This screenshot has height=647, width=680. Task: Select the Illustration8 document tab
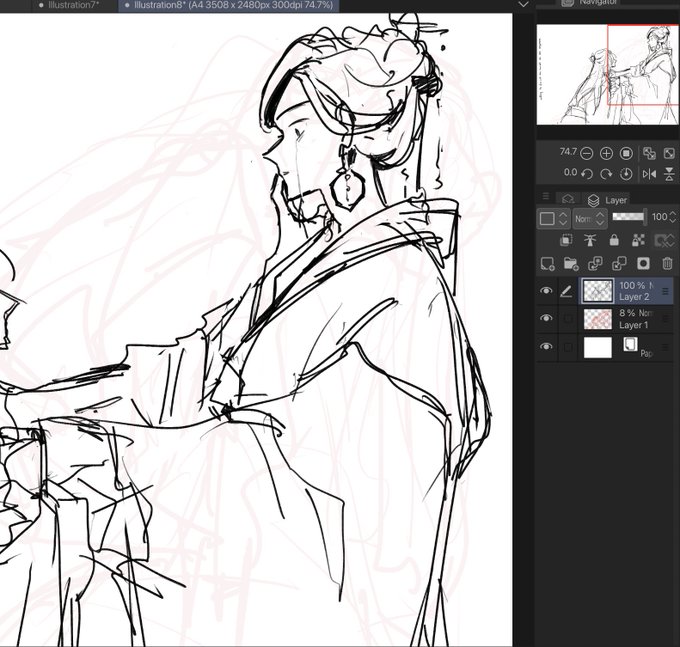click(229, 5)
